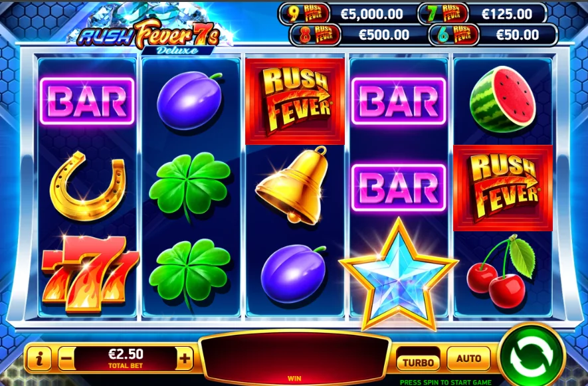Click the flaming 777 symbol
The height and width of the screenshot is (386, 588).
pos(90,274)
